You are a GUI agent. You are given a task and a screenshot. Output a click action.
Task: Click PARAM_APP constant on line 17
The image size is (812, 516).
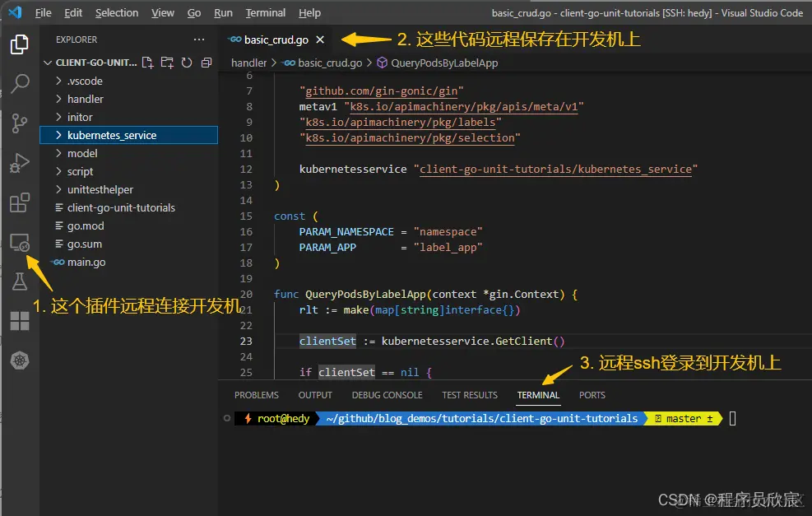point(327,247)
